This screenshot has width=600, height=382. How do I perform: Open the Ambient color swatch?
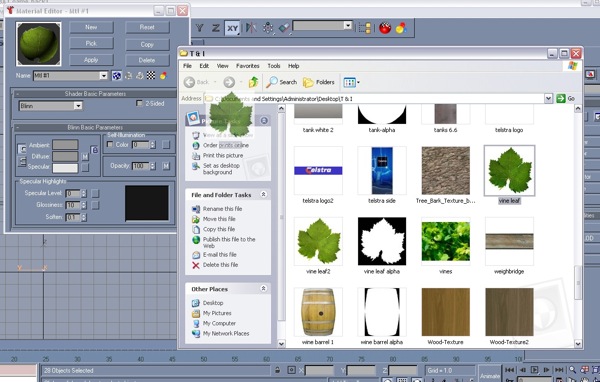(65, 144)
